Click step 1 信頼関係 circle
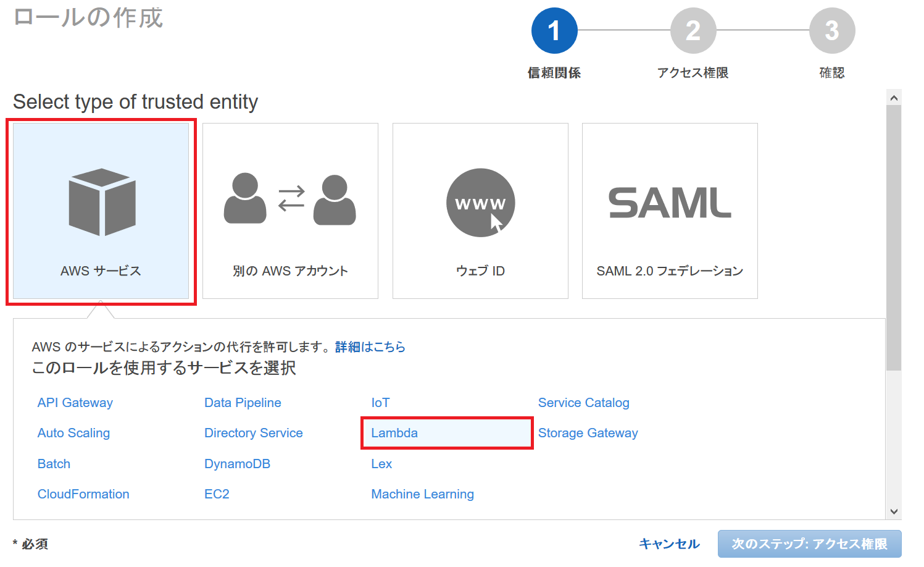 pos(554,30)
